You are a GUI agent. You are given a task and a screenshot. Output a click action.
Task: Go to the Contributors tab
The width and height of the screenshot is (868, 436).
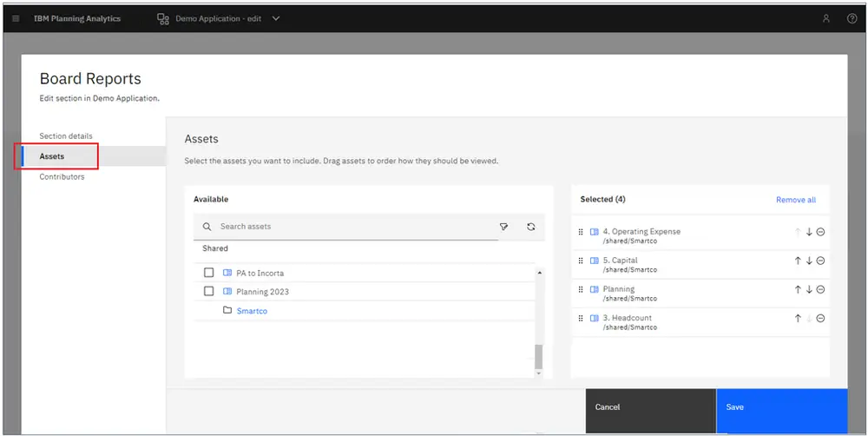(62, 176)
